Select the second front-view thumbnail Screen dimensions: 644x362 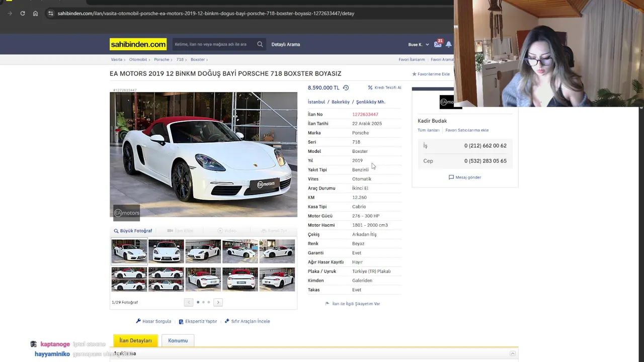click(x=166, y=251)
